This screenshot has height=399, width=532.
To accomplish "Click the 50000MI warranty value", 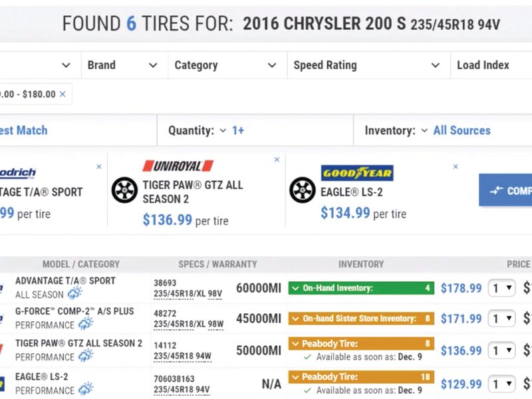I will (x=259, y=350).
